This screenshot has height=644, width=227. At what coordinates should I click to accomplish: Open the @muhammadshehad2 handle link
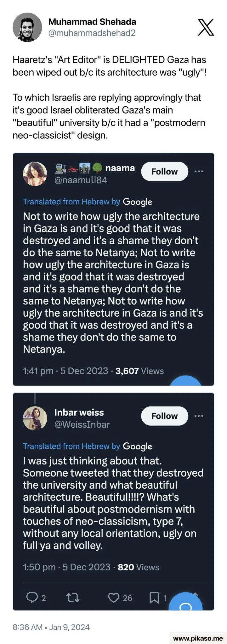tap(92, 33)
